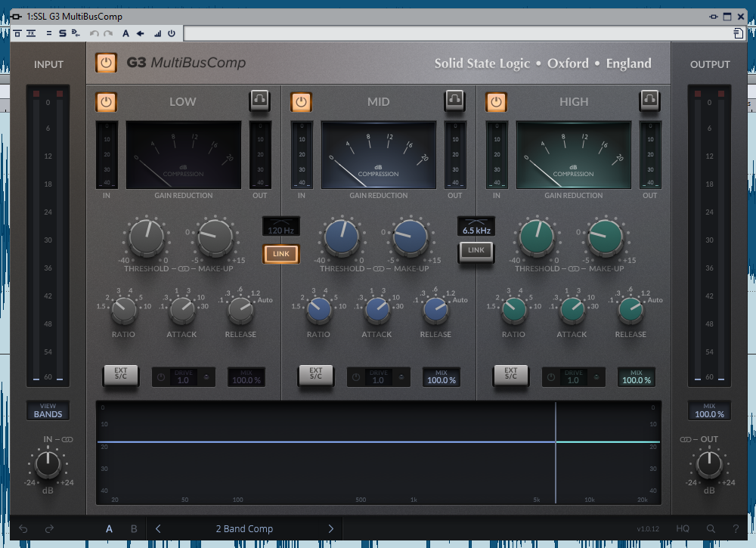Toggle the HIGH band power button
Viewport: 756px width, 548px height.
click(496, 102)
